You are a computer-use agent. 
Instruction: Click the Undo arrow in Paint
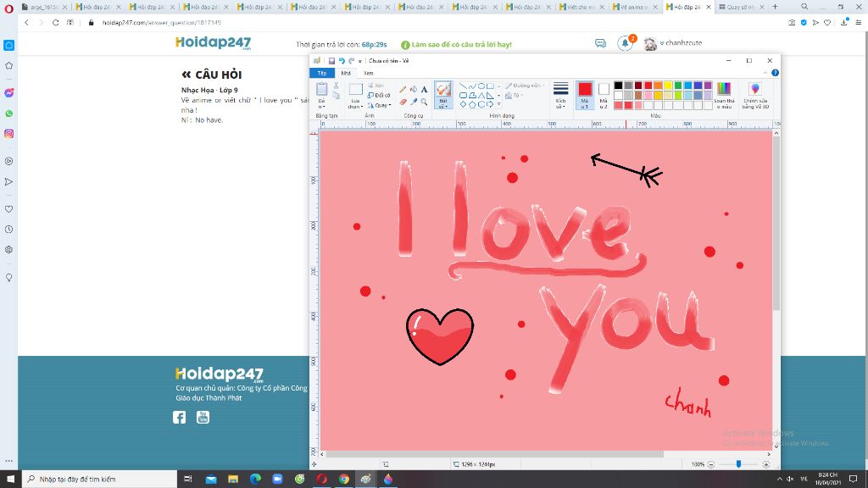pos(342,61)
